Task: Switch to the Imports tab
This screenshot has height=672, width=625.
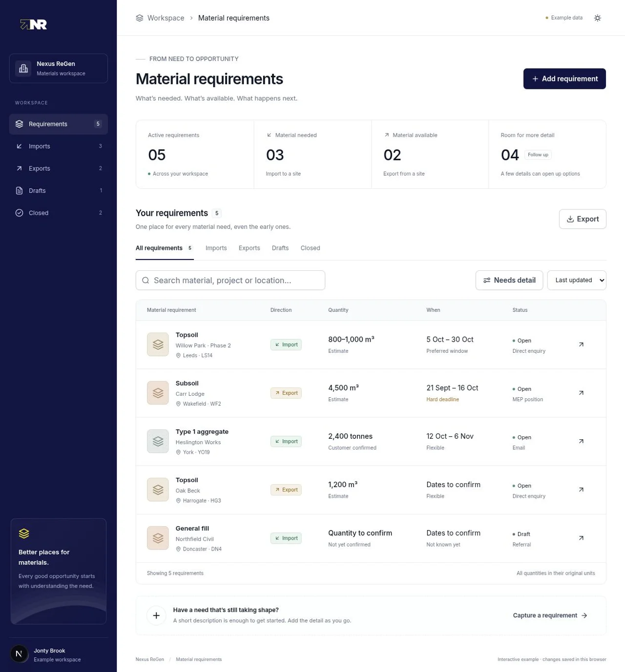Action: (x=216, y=248)
